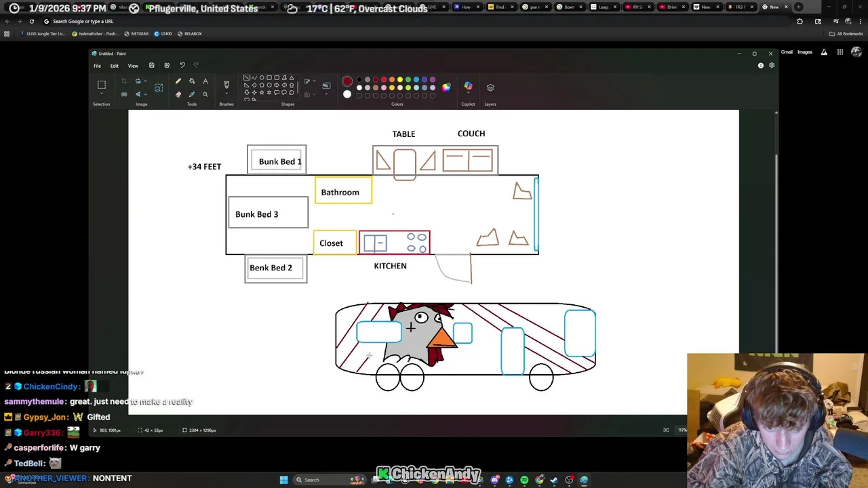868x488 pixels.
Task: Open the View menu
Action: tap(133, 66)
